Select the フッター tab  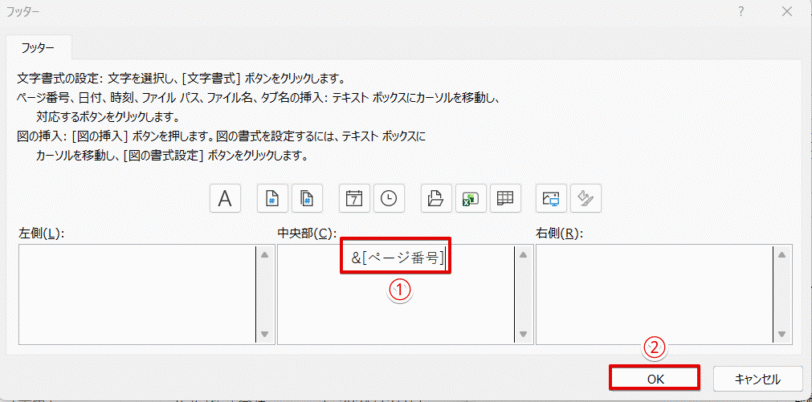pos(38,48)
